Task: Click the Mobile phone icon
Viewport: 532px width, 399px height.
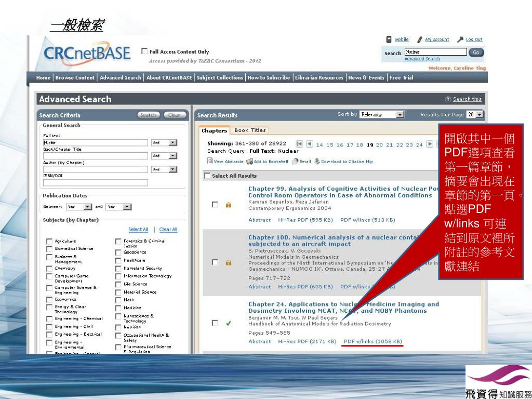Action: coord(389,39)
